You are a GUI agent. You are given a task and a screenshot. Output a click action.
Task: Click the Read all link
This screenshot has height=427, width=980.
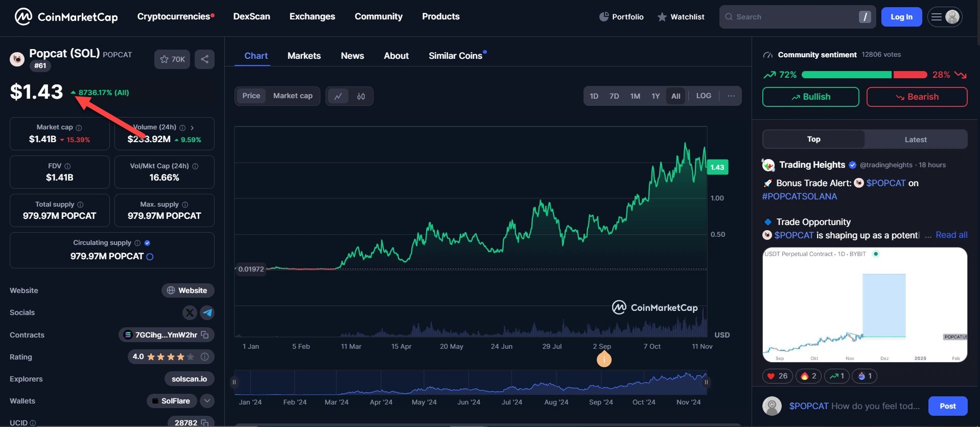pyautogui.click(x=951, y=235)
